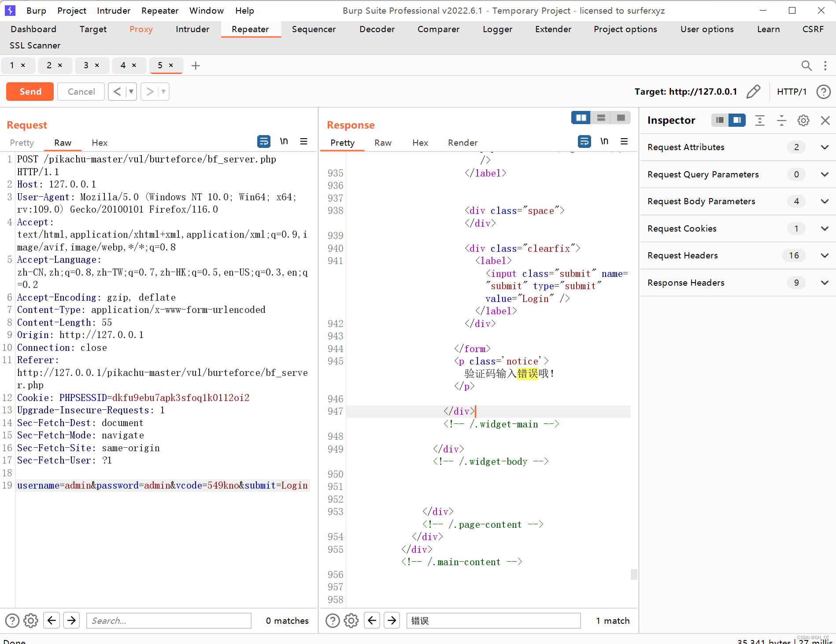
Task: Open Request search settings gear
Action: point(31,621)
